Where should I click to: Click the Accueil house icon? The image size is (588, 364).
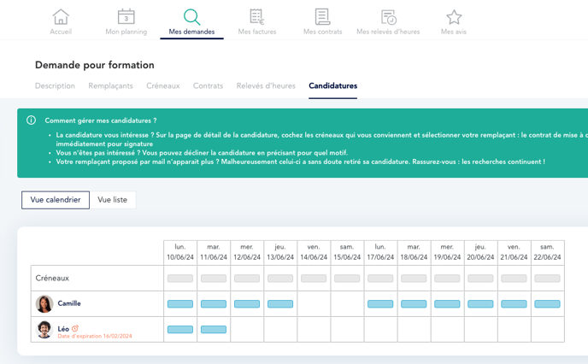tap(61, 17)
